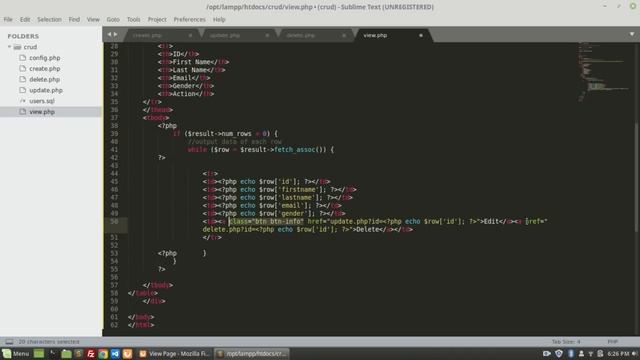Close the create.php tab
The height and width of the screenshot is (360, 640).
190,36
